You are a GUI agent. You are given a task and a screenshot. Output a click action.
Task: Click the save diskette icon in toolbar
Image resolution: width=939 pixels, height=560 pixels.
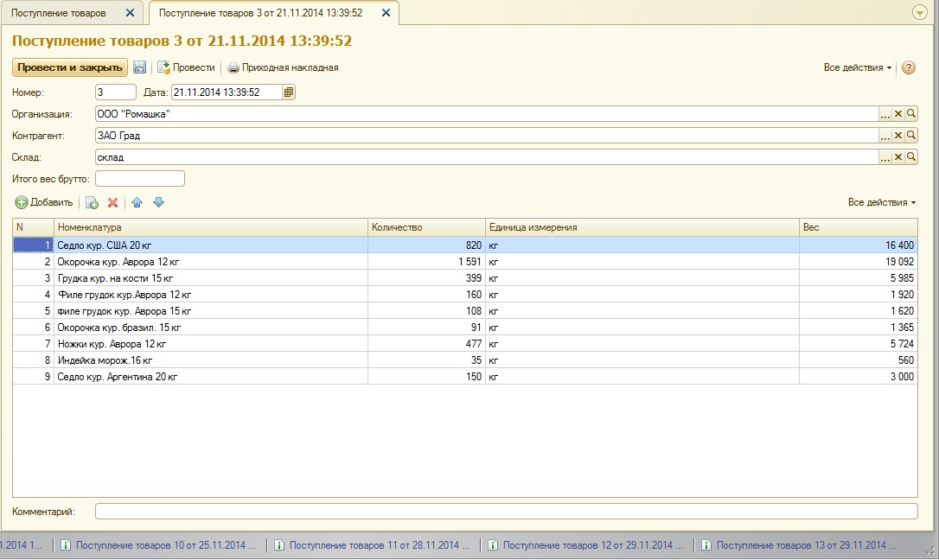[x=140, y=67]
